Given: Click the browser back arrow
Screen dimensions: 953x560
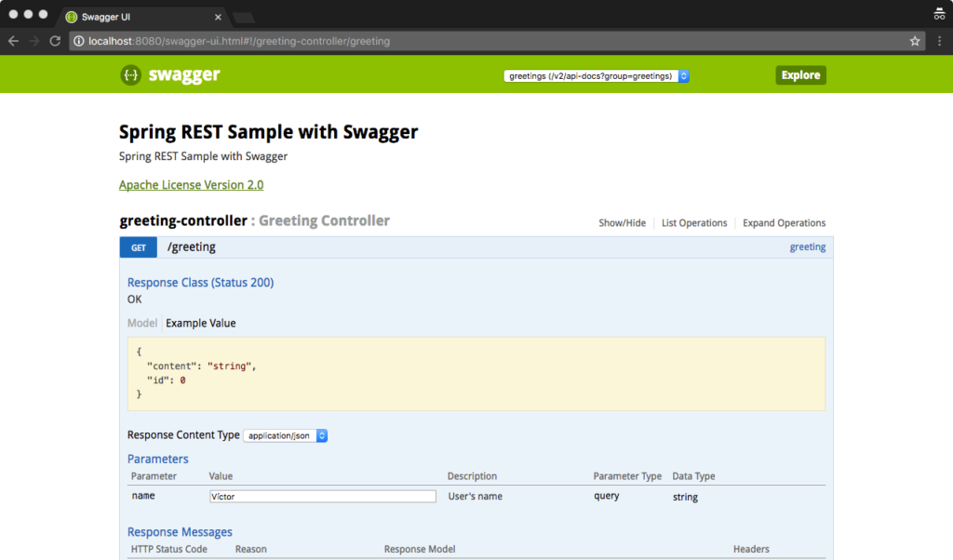Looking at the screenshot, I should click(x=12, y=41).
